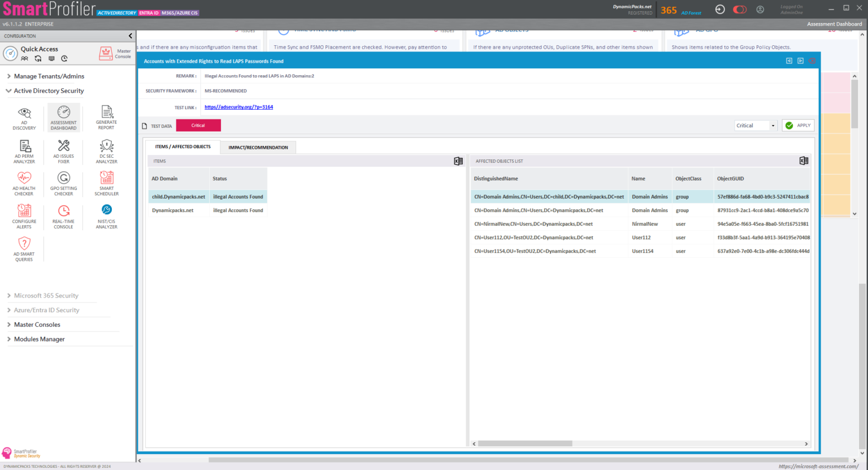
Task: Switch to Impact/Recommendation tab
Action: click(258, 148)
